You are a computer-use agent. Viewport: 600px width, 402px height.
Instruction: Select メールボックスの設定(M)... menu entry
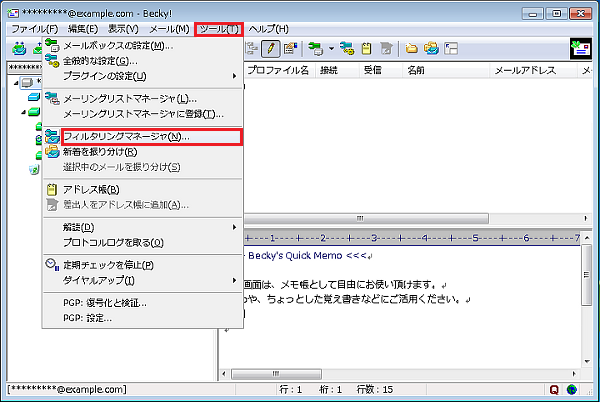[143, 46]
